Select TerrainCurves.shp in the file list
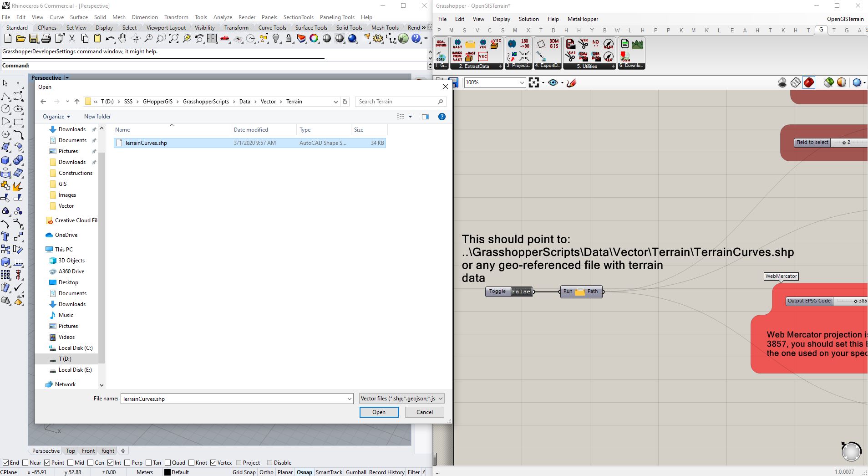This screenshot has height=476, width=868. (x=146, y=143)
